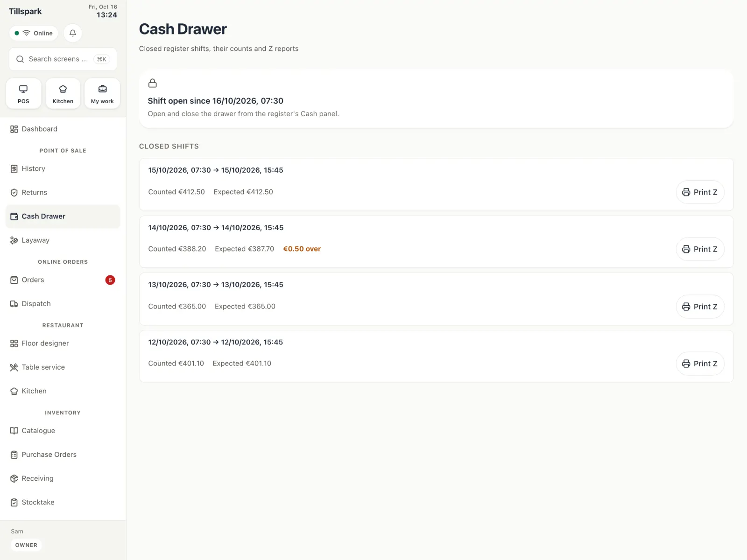The height and width of the screenshot is (560, 747).
Task: Click the Returns shield icon
Action: (14, 193)
